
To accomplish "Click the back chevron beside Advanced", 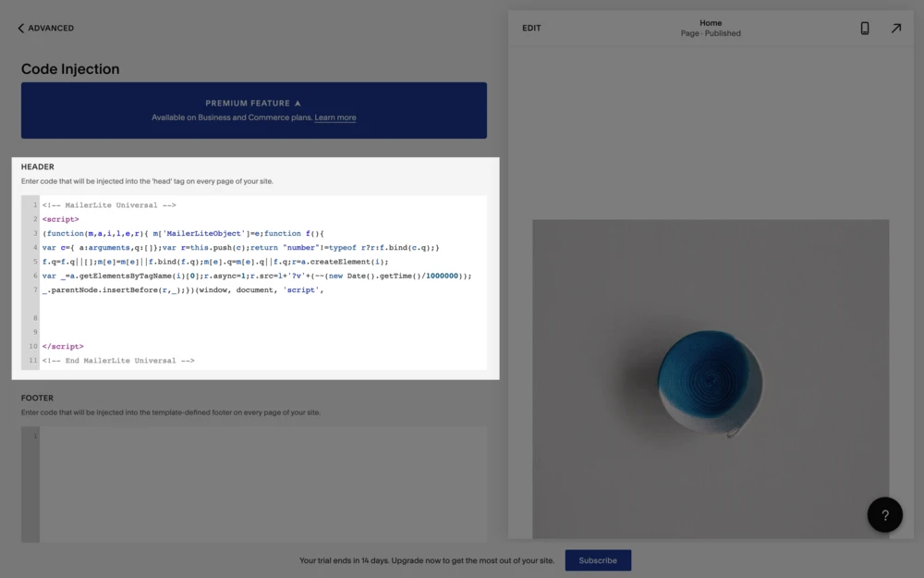I will click(x=21, y=29).
